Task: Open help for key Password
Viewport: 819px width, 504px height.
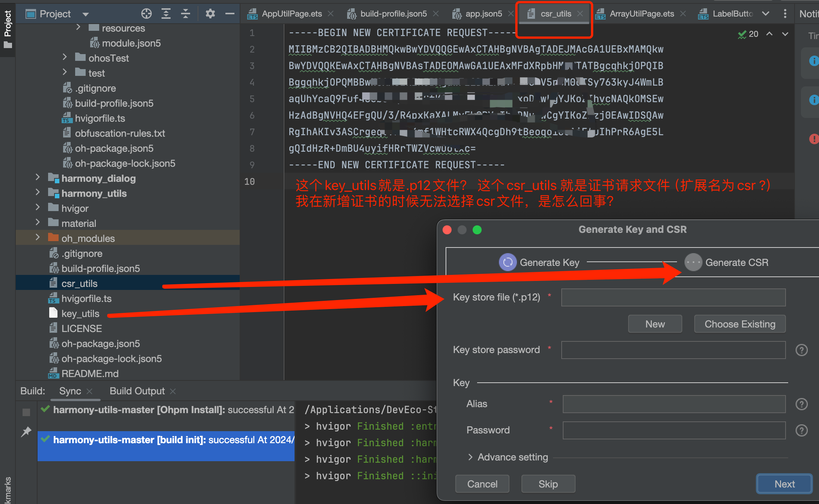Action: click(802, 430)
